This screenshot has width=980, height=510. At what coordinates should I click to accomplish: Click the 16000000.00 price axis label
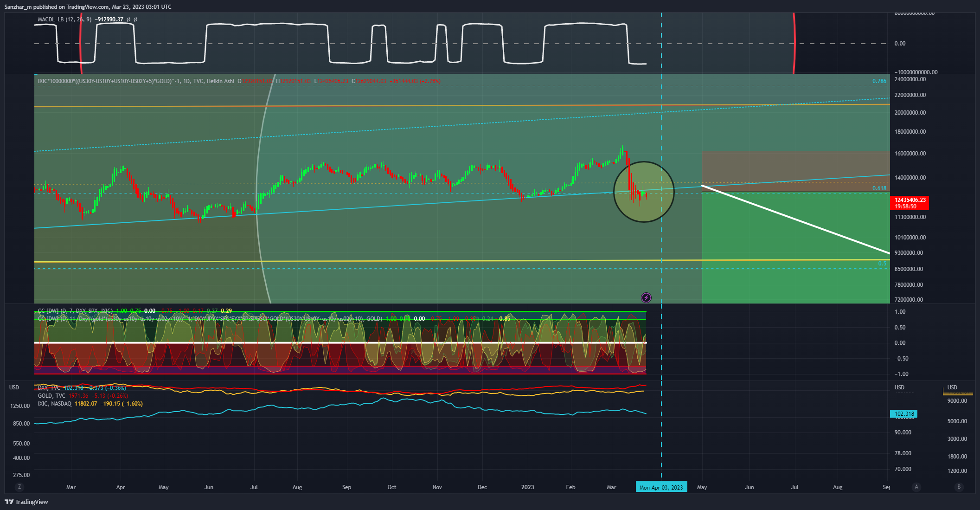(910, 154)
